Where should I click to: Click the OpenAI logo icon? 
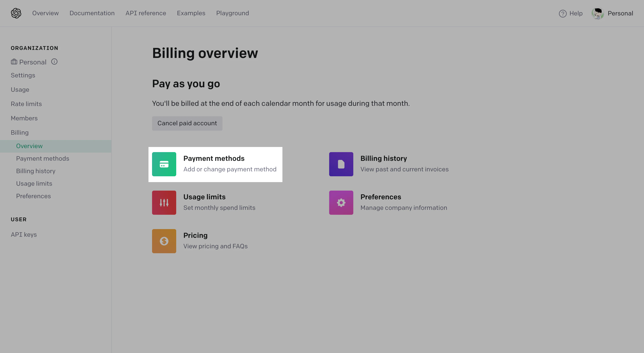pyautogui.click(x=16, y=13)
